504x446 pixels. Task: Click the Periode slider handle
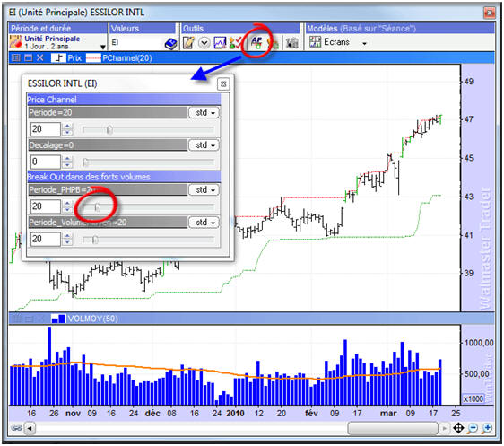(x=109, y=129)
